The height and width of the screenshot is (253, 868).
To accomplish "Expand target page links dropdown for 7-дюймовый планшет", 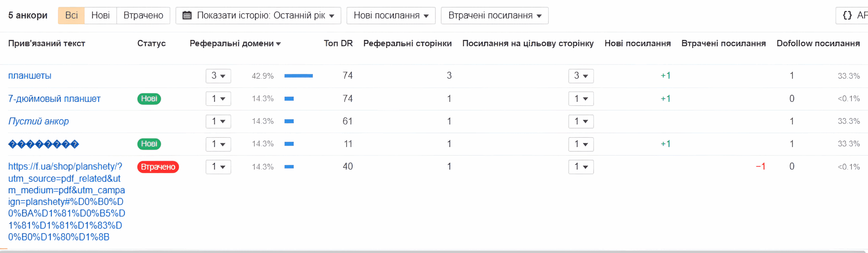I will coord(581,99).
